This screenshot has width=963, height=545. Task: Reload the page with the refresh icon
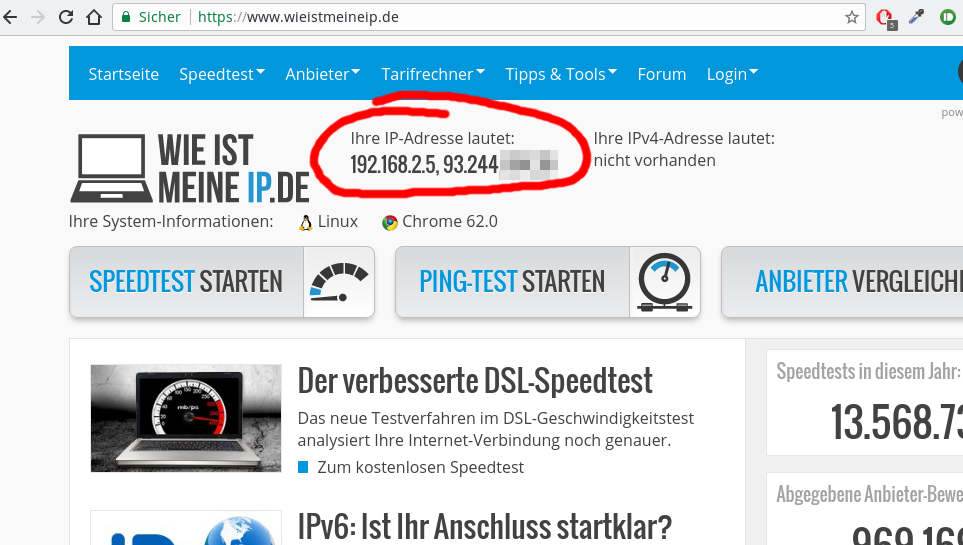click(x=66, y=17)
